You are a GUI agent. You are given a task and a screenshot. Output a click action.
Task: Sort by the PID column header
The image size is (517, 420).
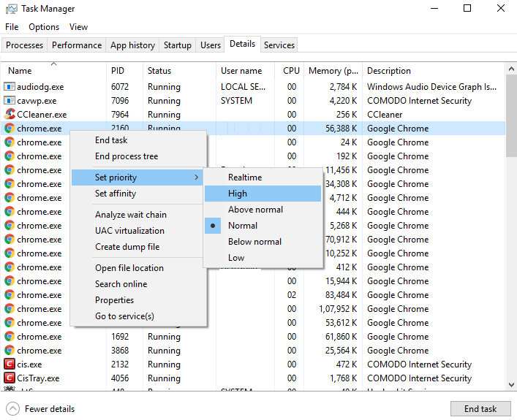pyautogui.click(x=124, y=71)
